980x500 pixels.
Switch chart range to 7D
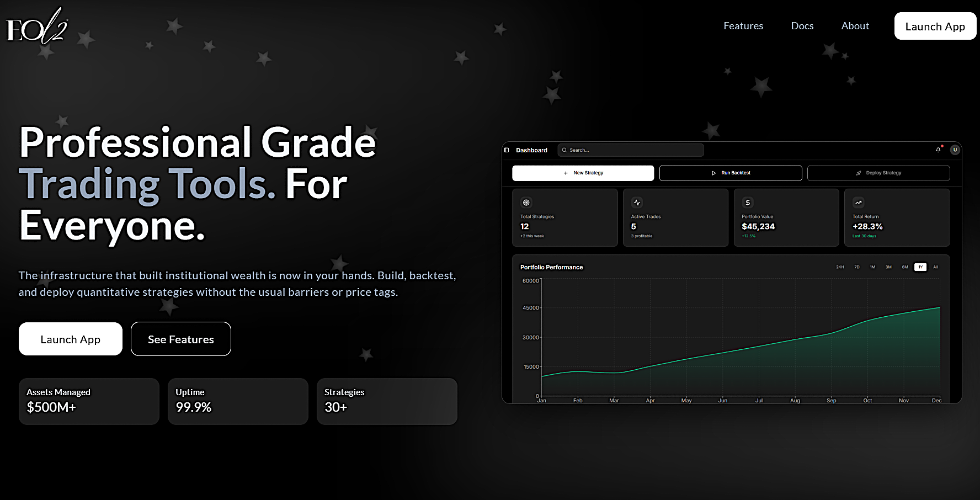click(857, 267)
